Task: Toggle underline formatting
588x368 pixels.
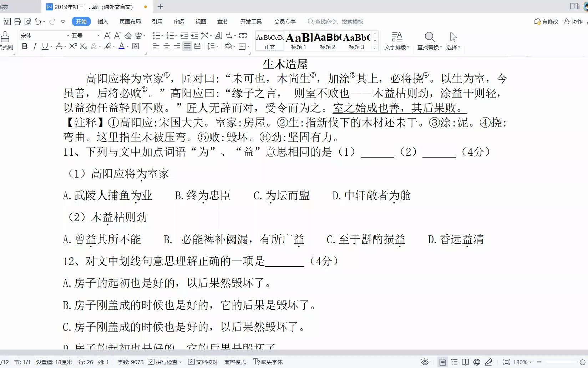Action: click(45, 46)
